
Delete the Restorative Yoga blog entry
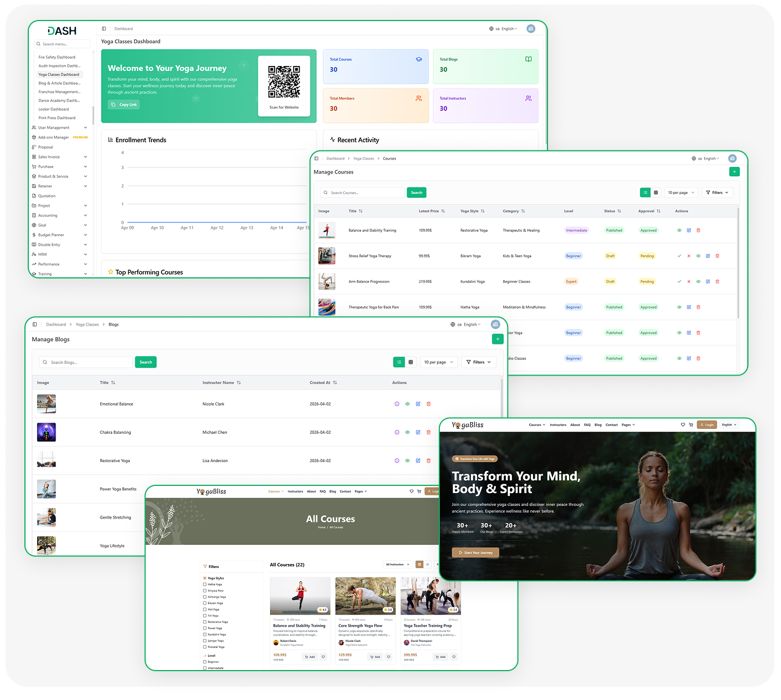tap(428, 460)
